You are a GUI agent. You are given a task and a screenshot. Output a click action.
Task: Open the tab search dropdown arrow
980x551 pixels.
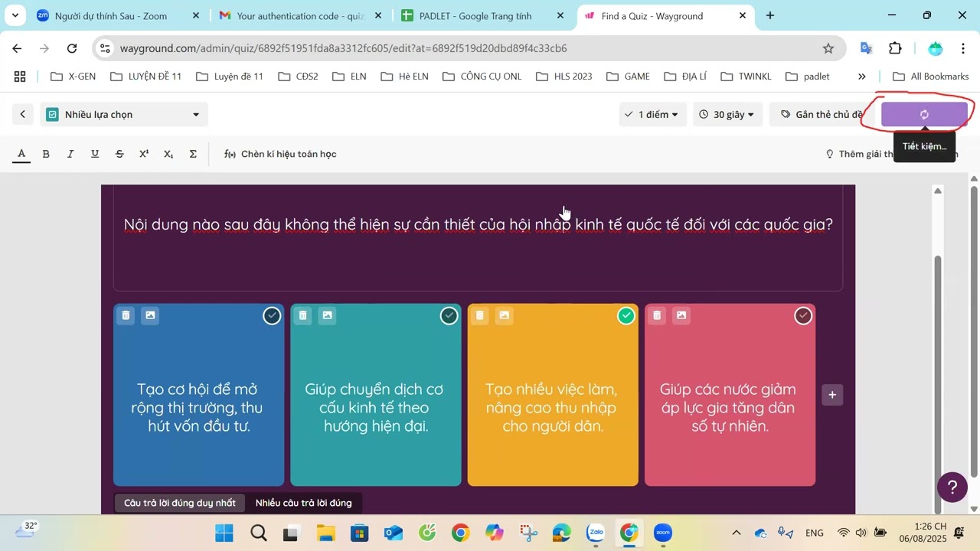15,15
